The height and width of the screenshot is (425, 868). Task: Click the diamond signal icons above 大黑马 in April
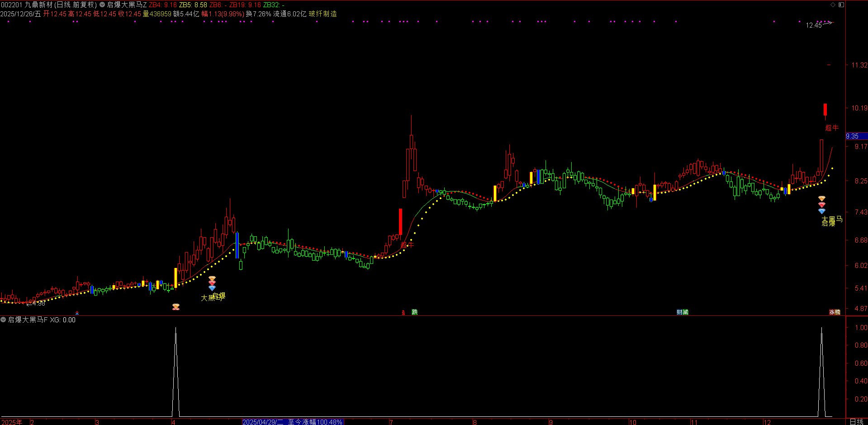(x=212, y=284)
